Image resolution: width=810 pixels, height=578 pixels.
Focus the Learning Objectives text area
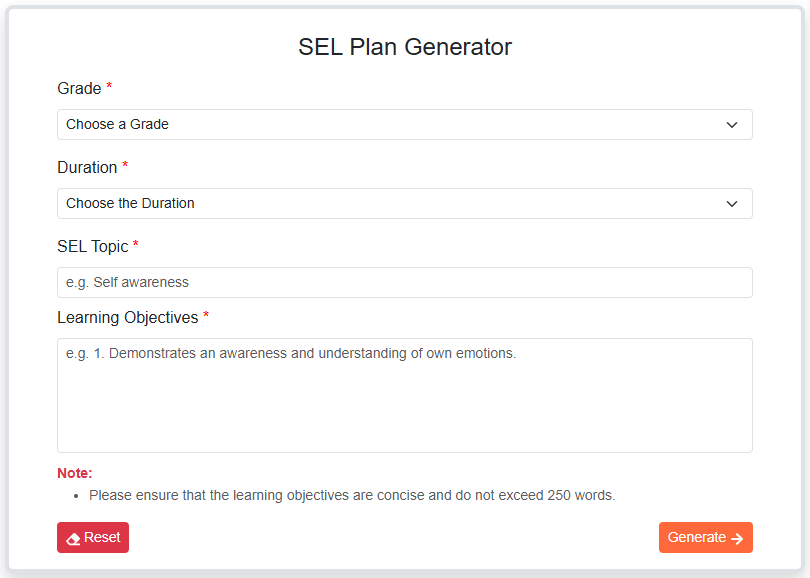404,395
